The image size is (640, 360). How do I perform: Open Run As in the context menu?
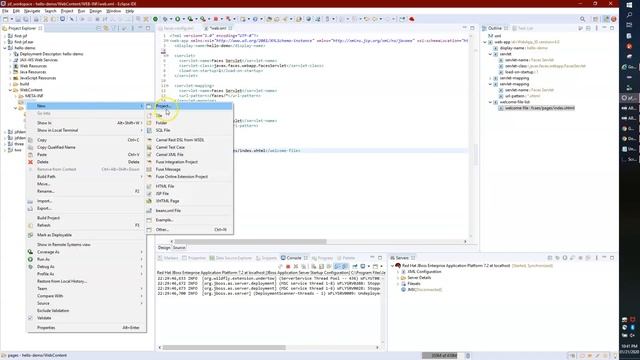87,259
